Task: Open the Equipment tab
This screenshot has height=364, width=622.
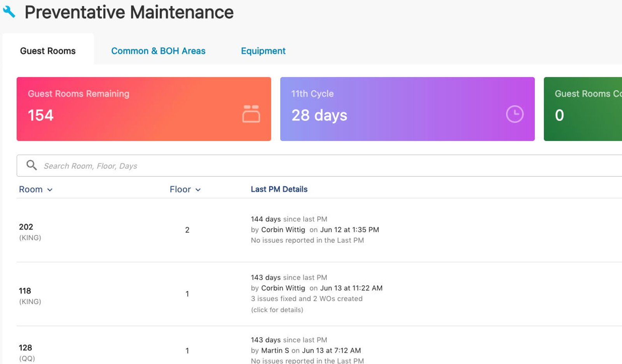Action: point(263,51)
